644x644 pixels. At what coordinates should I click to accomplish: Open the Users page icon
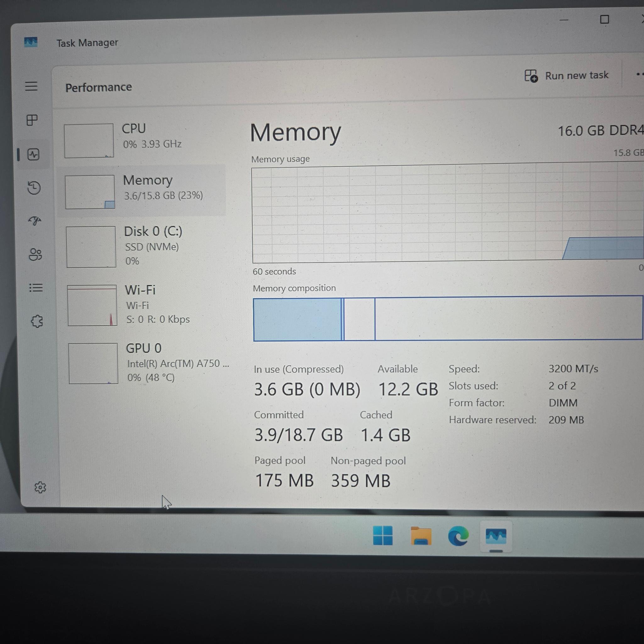pos(35,255)
